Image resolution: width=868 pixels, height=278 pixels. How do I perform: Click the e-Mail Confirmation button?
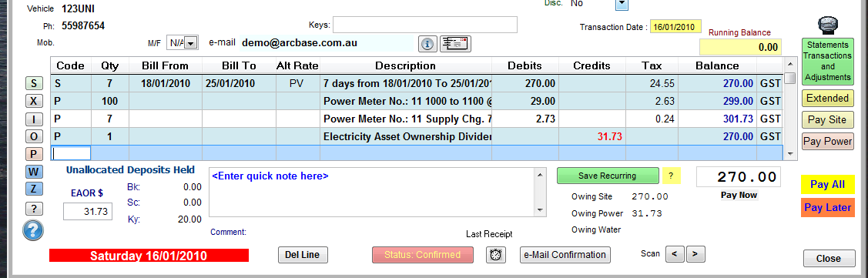point(565,255)
